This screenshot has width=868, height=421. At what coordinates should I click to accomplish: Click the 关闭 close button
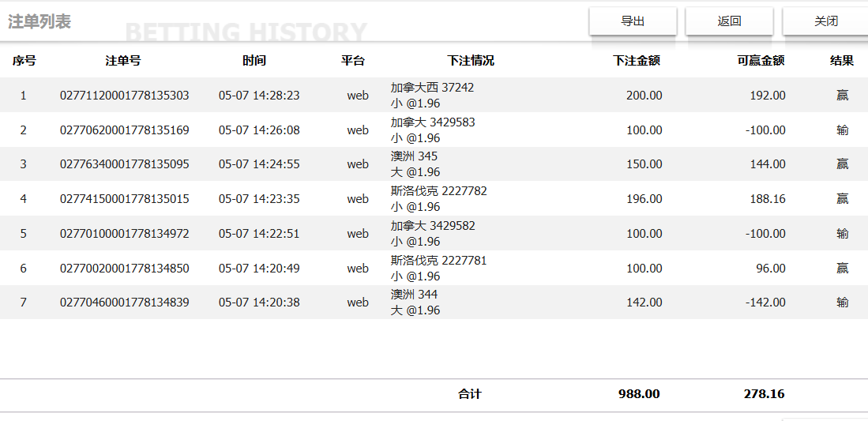coord(825,21)
